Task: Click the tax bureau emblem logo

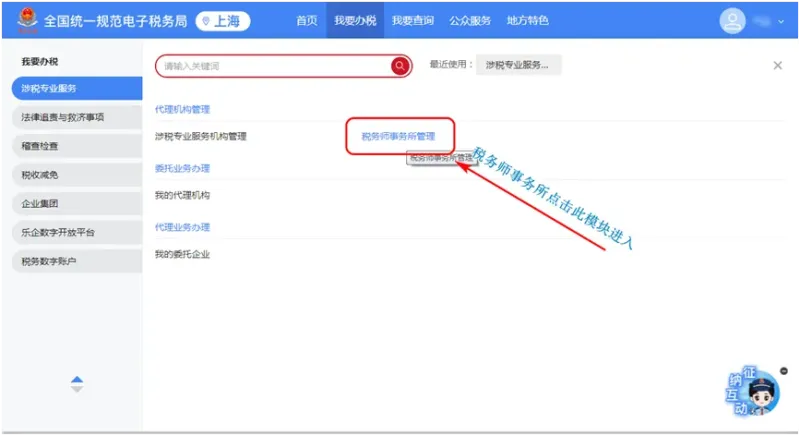Action: [27, 20]
